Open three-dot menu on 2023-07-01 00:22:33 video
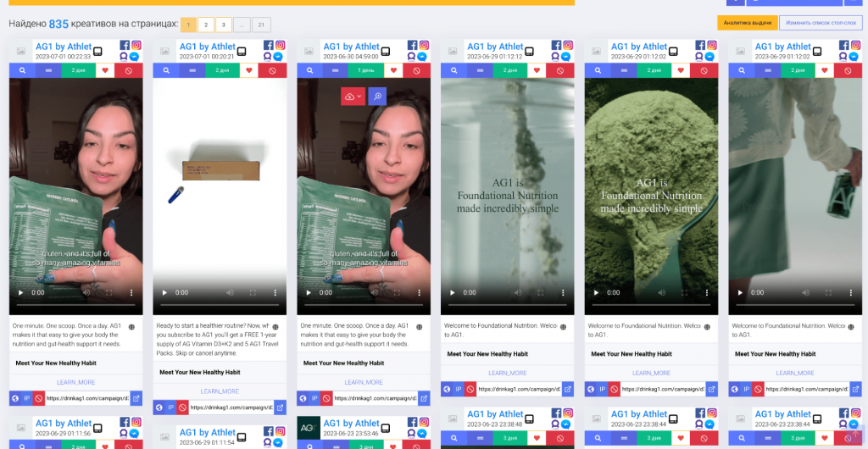 [x=131, y=292]
